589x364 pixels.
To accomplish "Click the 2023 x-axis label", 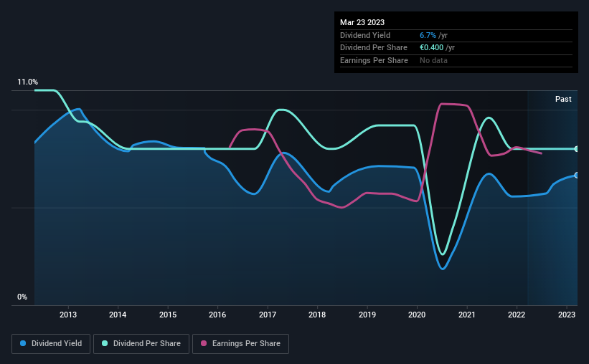I will pyautogui.click(x=567, y=315).
